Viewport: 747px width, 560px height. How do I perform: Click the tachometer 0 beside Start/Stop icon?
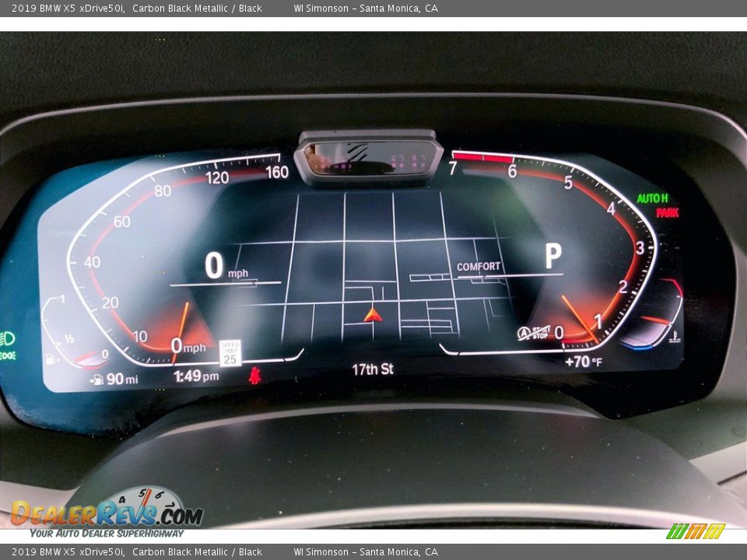tap(559, 333)
